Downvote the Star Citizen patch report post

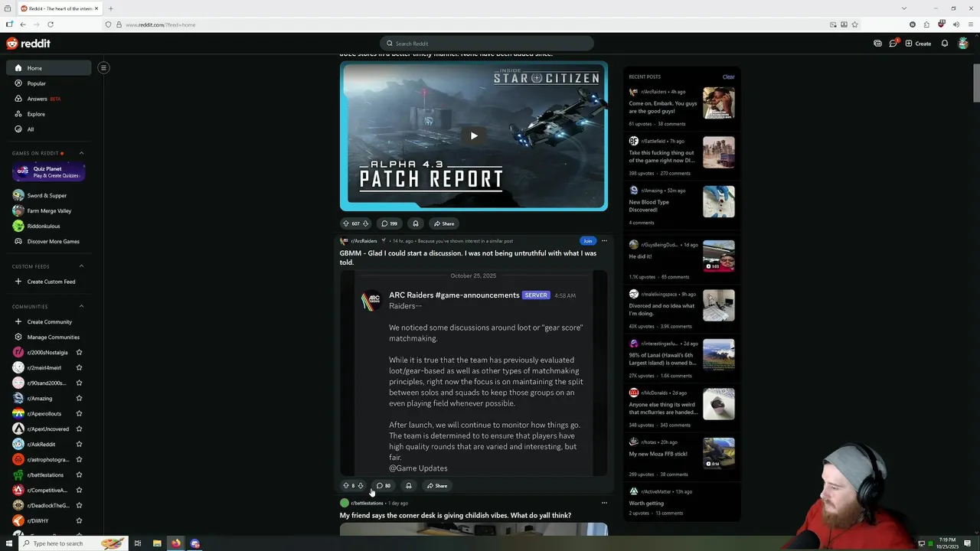pyautogui.click(x=365, y=223)
